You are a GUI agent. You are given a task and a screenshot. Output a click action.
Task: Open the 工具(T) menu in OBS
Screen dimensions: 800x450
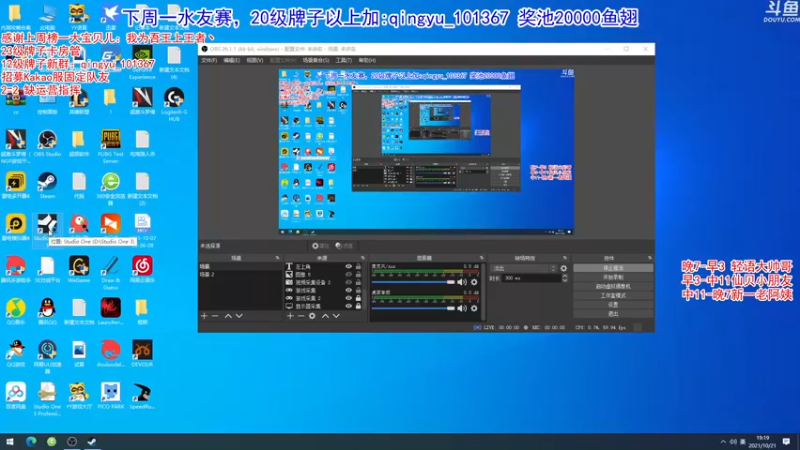[343, 60]
